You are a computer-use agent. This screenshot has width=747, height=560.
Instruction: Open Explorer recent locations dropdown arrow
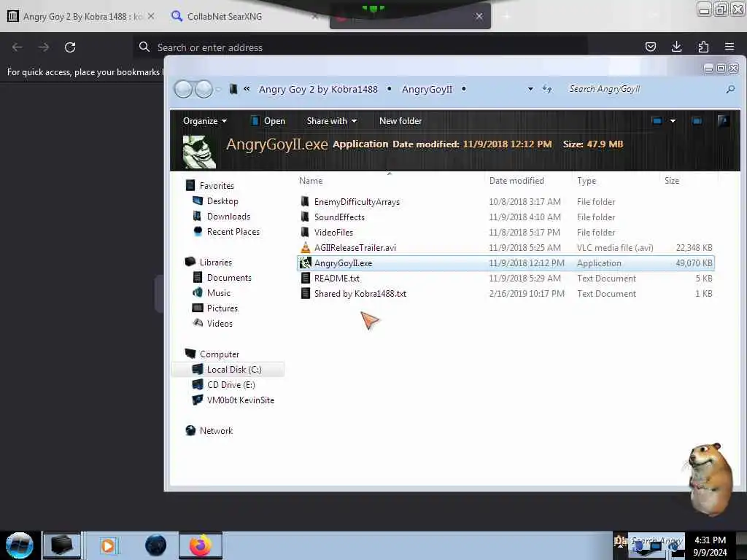point(218,89)
